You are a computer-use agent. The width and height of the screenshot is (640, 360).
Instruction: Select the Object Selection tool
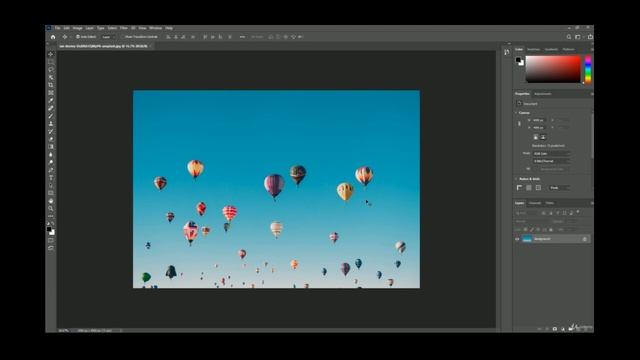[x=51, y=77]
